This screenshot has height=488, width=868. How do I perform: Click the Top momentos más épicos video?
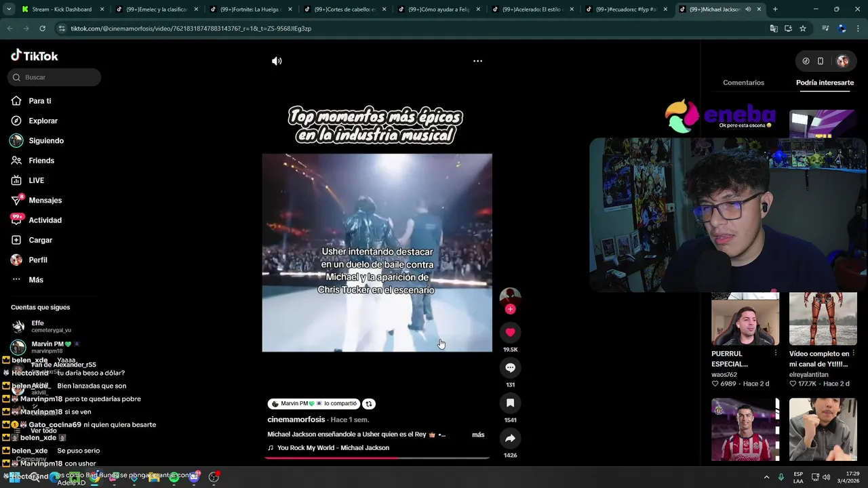[377, 252]
